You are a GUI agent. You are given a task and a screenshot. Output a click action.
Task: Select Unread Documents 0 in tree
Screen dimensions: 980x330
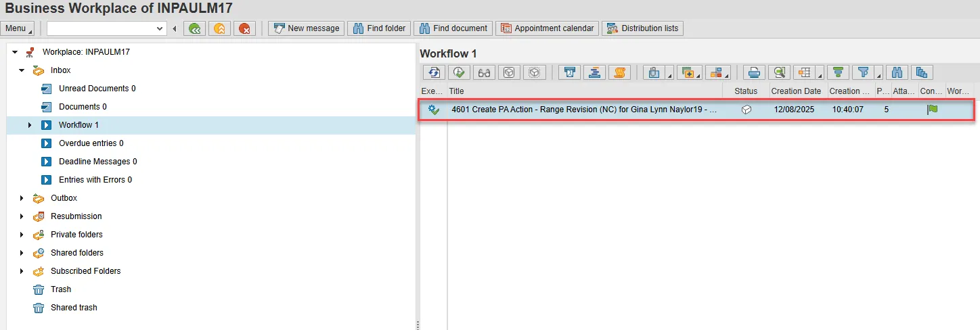97,89
